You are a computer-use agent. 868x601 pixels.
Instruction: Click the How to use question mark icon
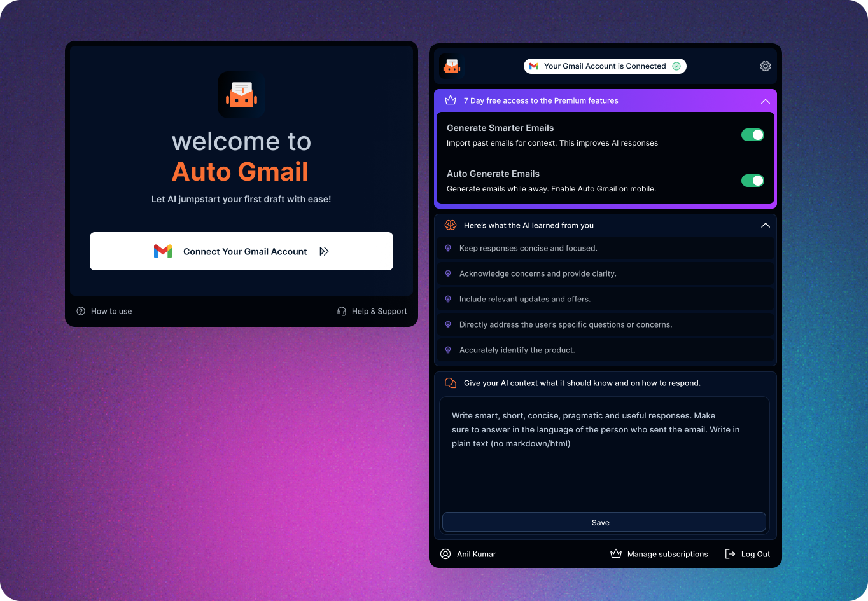tap(80, 311)
